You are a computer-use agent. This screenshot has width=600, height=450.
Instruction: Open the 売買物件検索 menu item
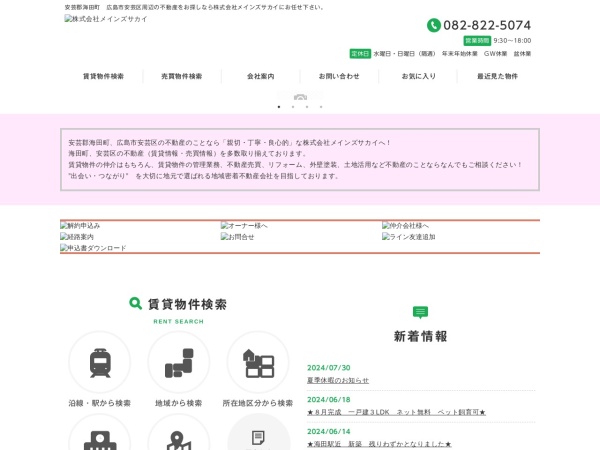pos(182,76)
